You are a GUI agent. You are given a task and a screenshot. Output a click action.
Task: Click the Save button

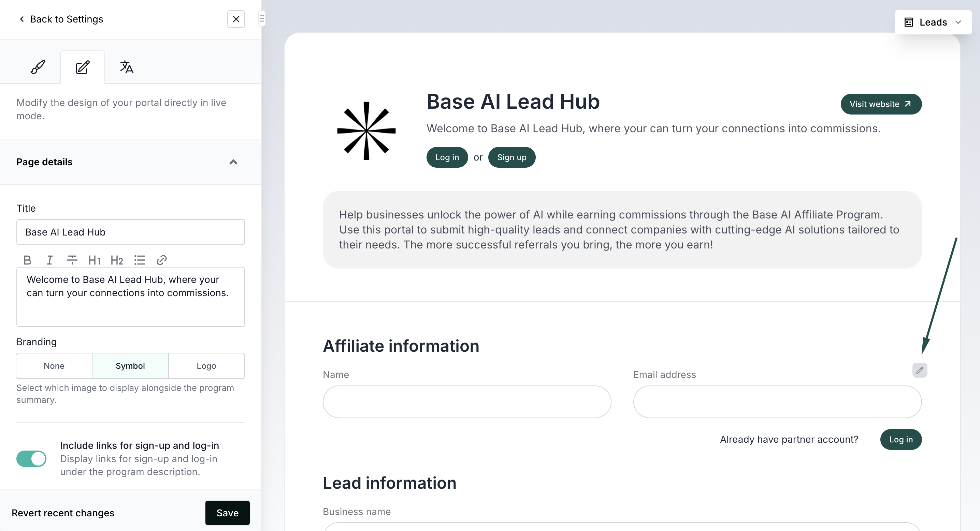coord(227,513)
